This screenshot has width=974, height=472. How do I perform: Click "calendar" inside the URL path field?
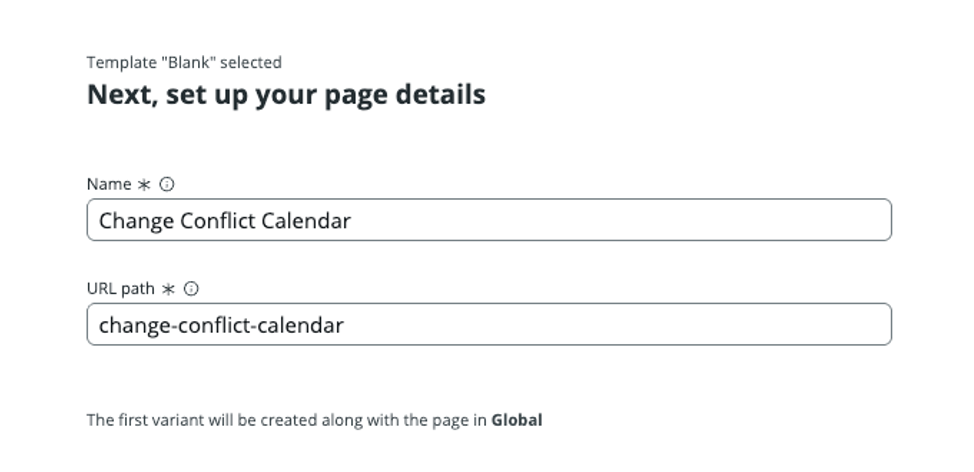tap(301, 325)
